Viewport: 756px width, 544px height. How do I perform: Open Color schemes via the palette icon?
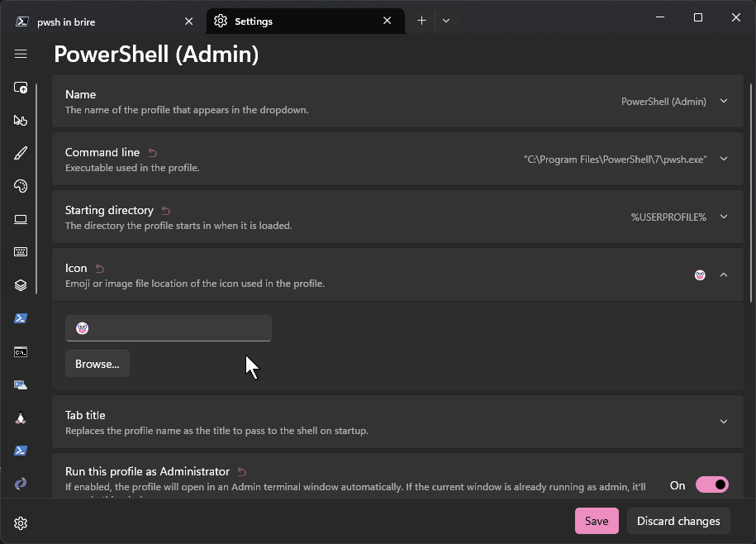click(21, 186)
